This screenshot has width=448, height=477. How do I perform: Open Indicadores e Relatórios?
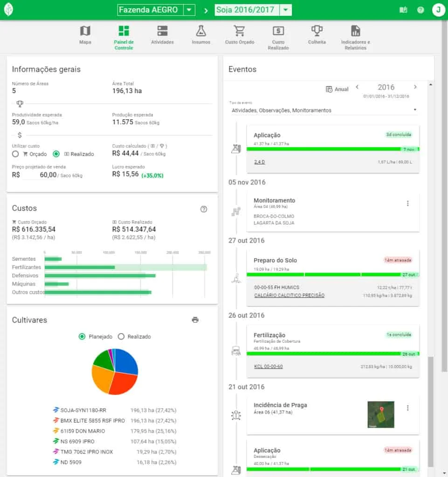[355, 33]
